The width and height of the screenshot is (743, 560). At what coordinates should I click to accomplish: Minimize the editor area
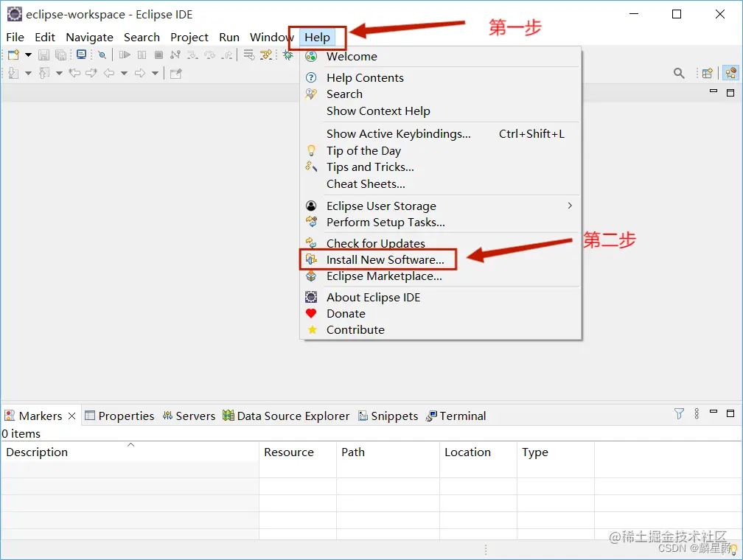click(x=714, y=91)
